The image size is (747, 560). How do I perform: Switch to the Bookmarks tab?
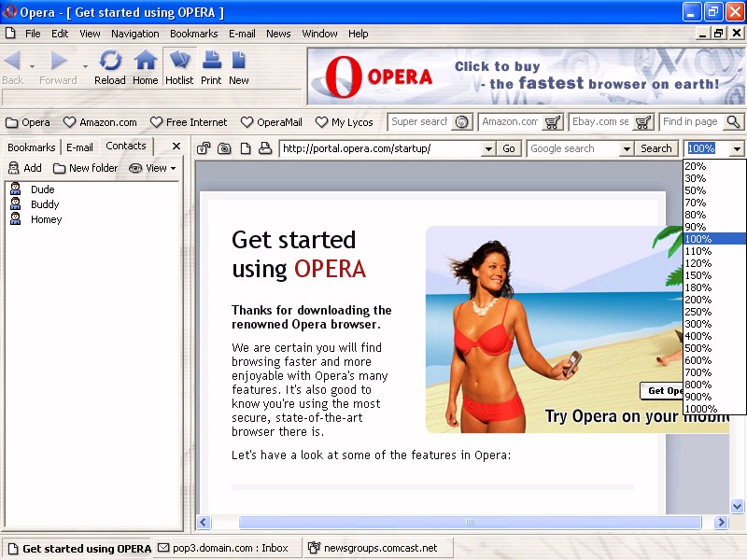click(32, 147)
